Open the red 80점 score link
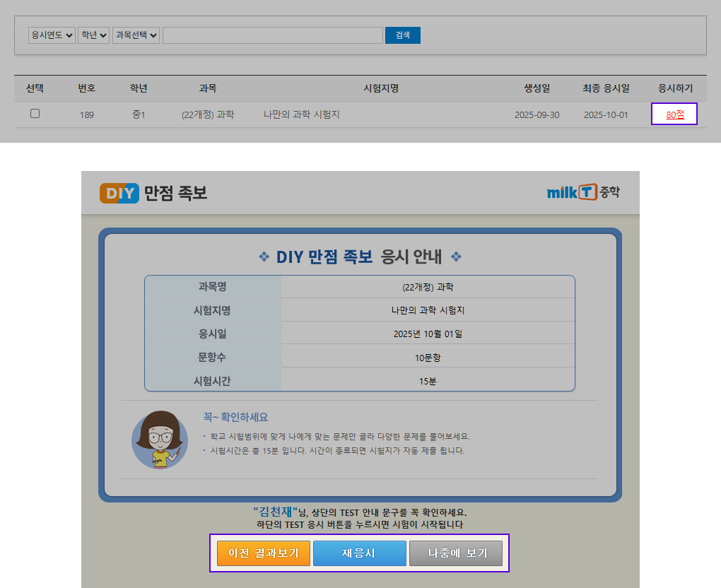This screenshot has height=588, width=721. 674,114
